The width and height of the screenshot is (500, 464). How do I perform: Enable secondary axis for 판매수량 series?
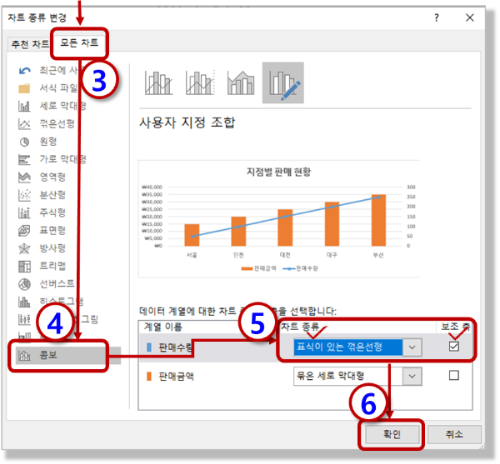[454, 346]
